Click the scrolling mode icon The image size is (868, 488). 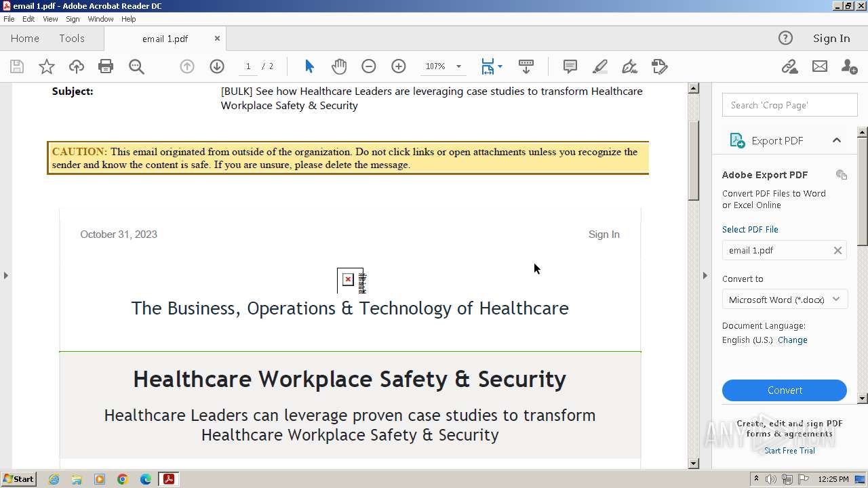[526, 66]
